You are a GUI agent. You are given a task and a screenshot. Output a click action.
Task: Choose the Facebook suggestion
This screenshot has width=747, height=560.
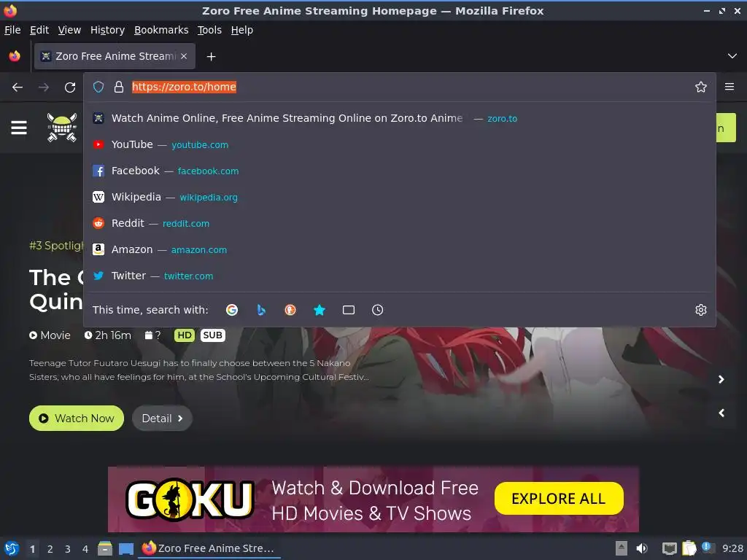coord(399,171)
